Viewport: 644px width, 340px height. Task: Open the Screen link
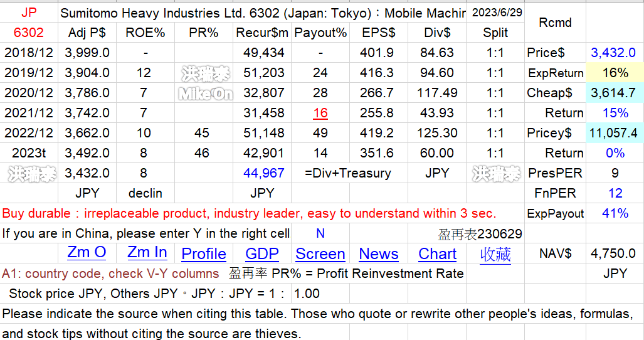320,254
